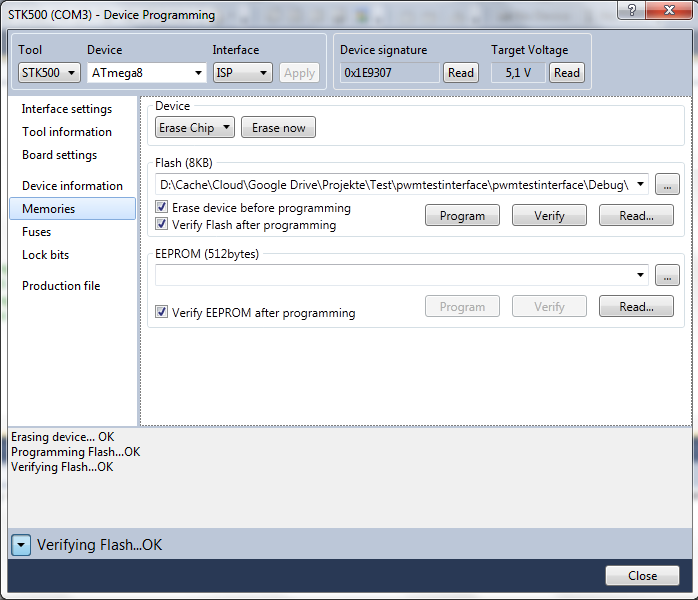Select the Memories page

(73, 209)
